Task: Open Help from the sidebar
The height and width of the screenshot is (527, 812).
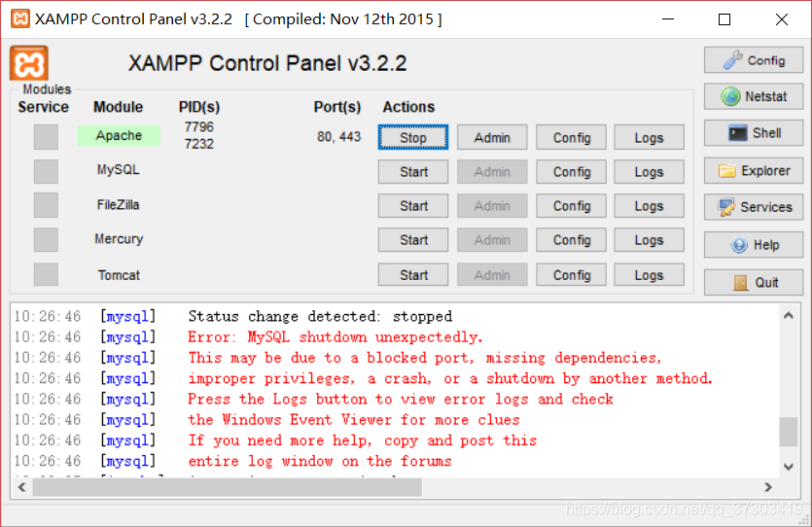Action: (754, 245)
